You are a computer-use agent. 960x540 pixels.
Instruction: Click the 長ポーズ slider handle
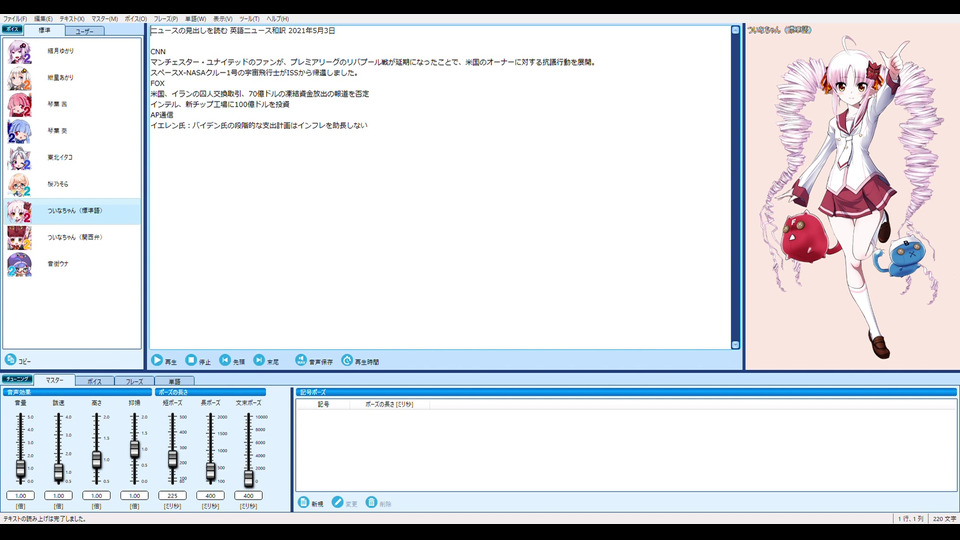coord(210,470)
